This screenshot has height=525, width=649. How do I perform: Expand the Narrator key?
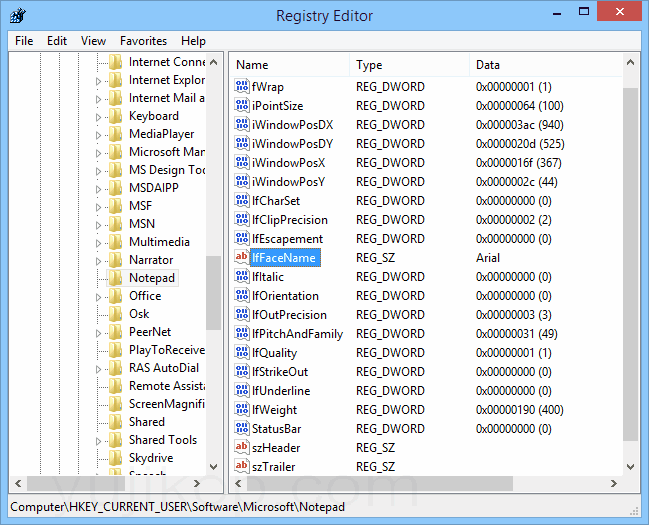98,261
